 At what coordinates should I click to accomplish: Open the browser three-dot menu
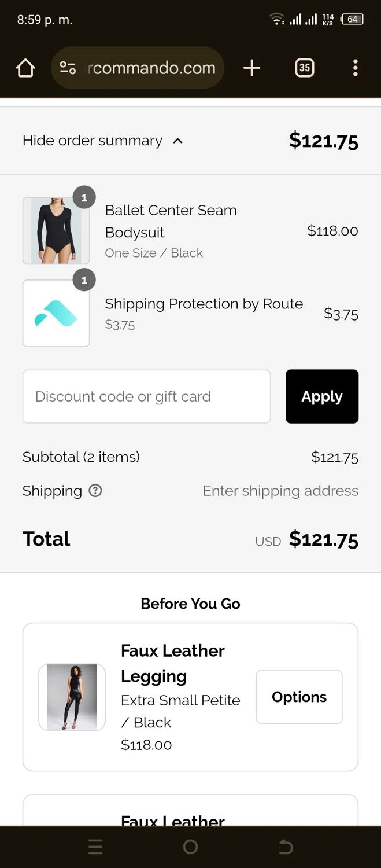click(355, 68)
